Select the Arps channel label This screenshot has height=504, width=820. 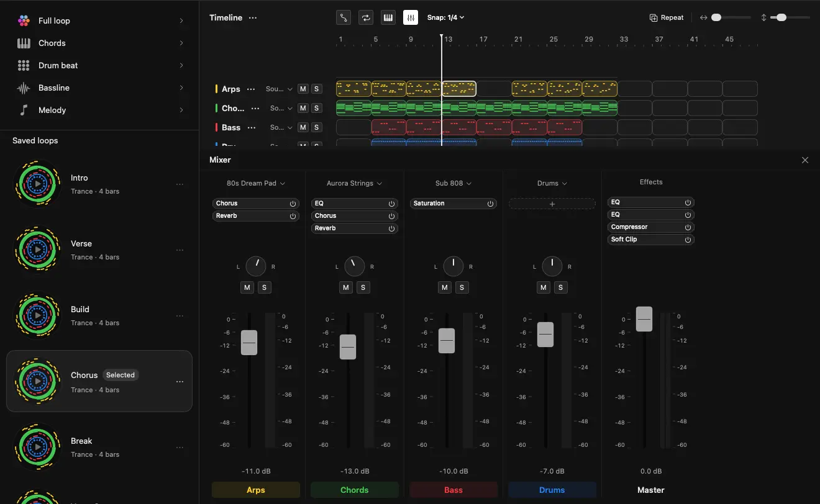click(x=256, y=490)
